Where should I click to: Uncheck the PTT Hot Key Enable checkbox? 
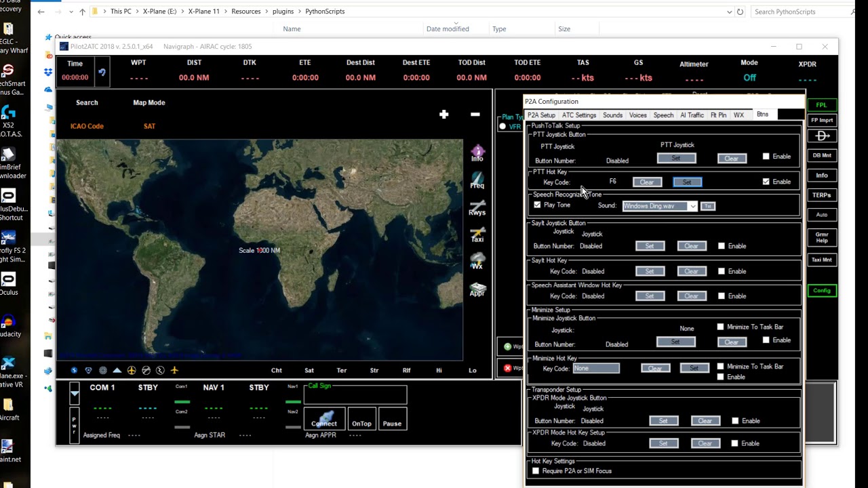click(766, 182)
